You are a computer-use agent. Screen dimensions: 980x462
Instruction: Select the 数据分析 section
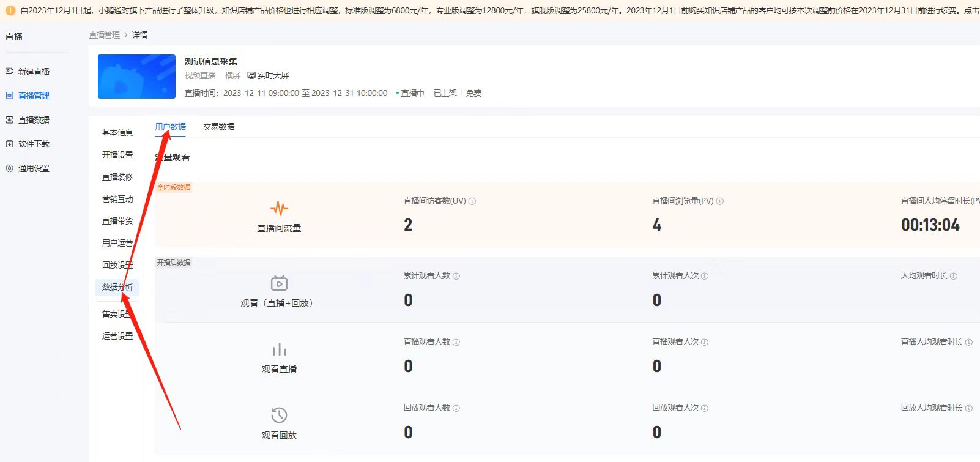tap(117, 287)
